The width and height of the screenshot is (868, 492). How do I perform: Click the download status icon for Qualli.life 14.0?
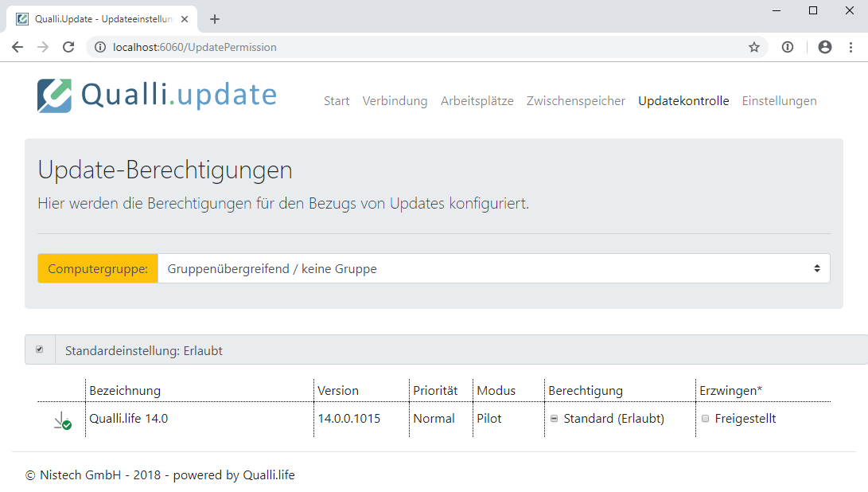coord(62,420)
